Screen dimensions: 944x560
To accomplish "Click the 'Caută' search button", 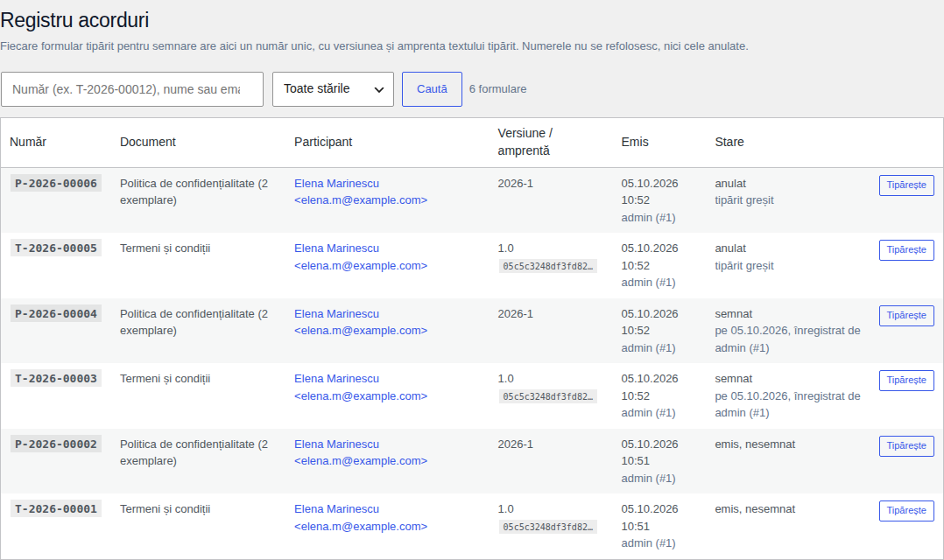I will 433,89.
